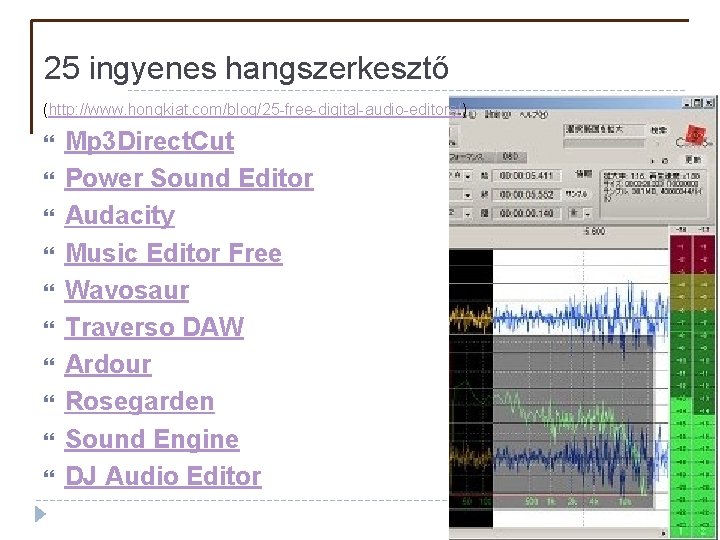Follow the Sound Engine link
Screen dimensions: 720x540
pyautogui.click(x=152, y=439)
